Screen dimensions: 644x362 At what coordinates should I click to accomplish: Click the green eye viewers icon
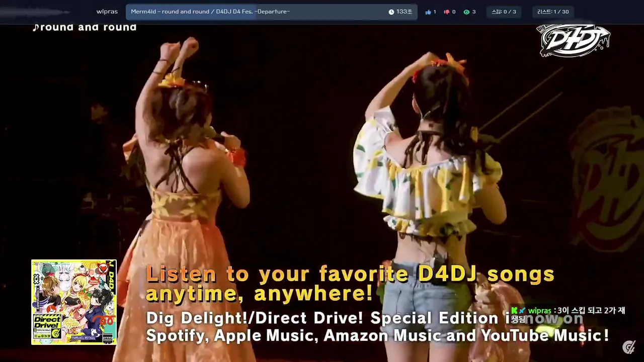[466, 12]
